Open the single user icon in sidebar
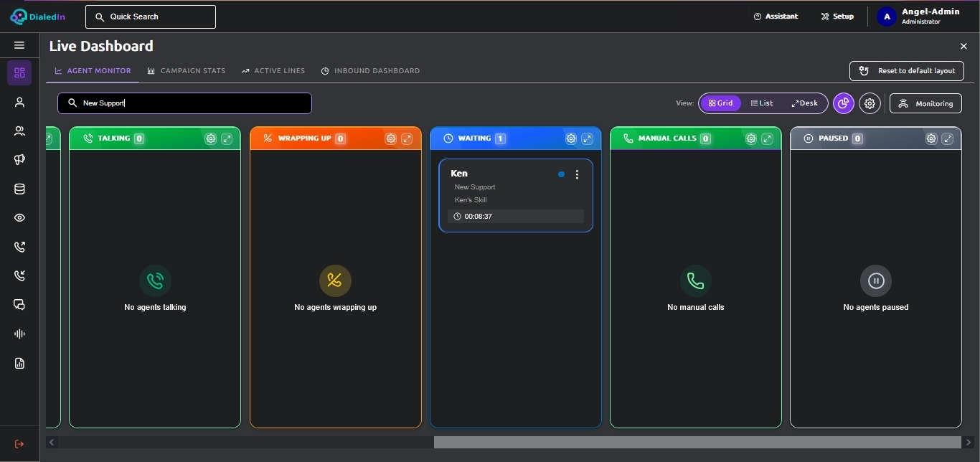The height and width of the screenshot is (462, 980). 19,103
